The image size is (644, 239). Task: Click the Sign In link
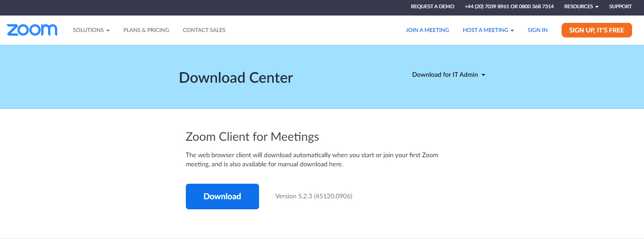coord(537,30)
